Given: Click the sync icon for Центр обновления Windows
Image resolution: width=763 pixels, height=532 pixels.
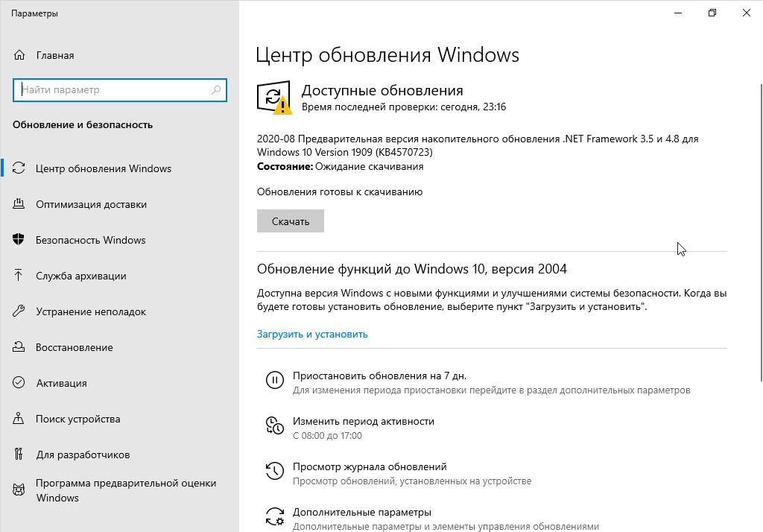Looking at the screenshot, I should pos(19,168).
